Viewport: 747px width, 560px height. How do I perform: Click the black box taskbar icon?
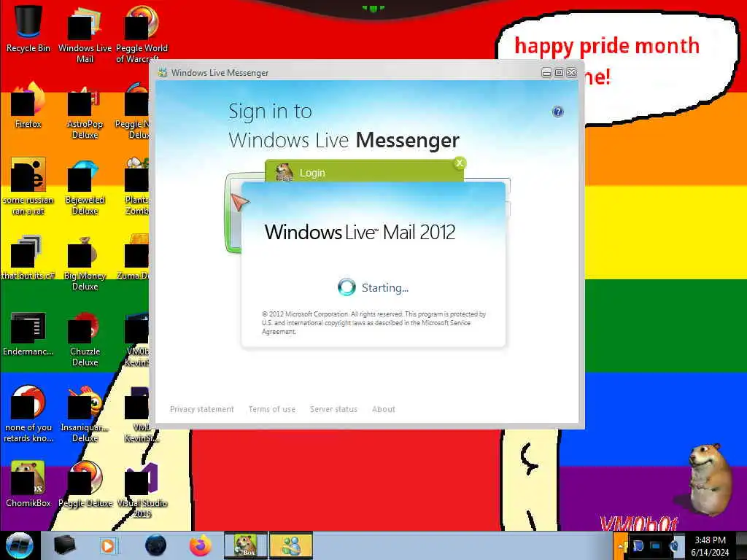point(64,545)
